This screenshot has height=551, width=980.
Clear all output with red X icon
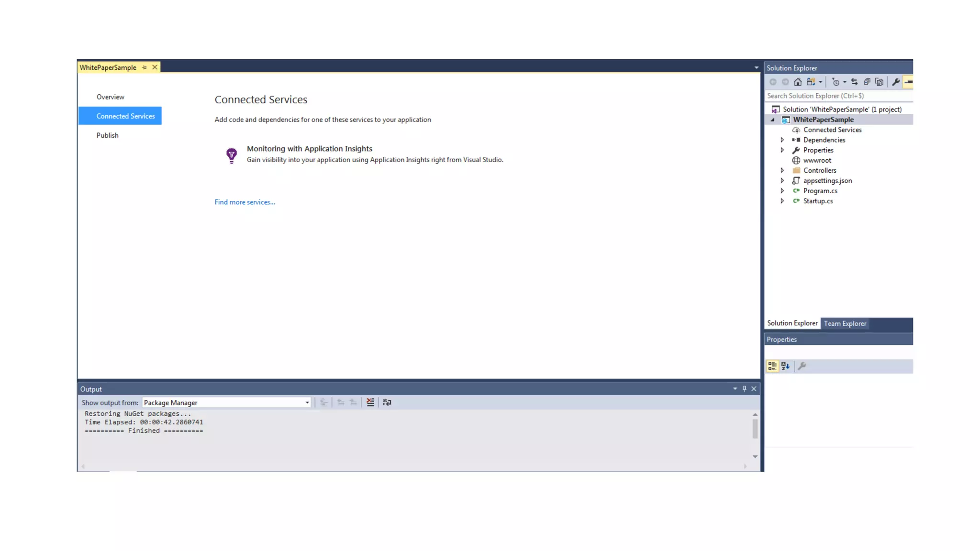click(370, 402)
